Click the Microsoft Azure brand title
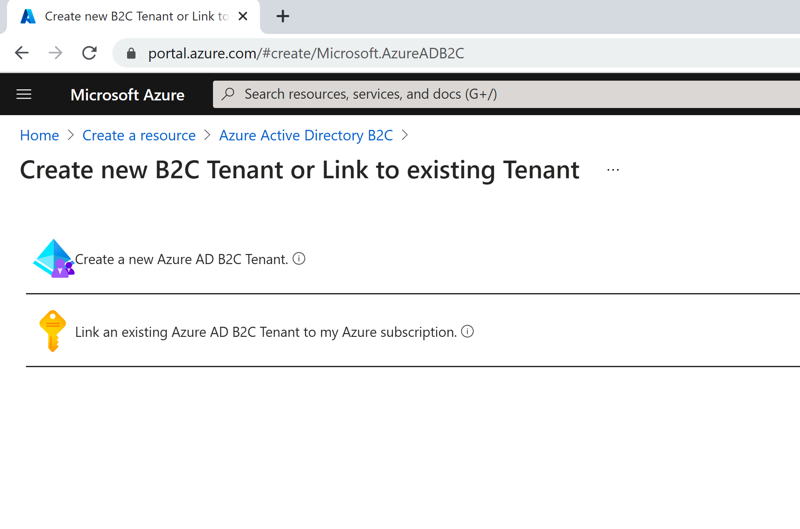This screenshot has width=800, height=529. pyautogui.click(x=128, y=94)
